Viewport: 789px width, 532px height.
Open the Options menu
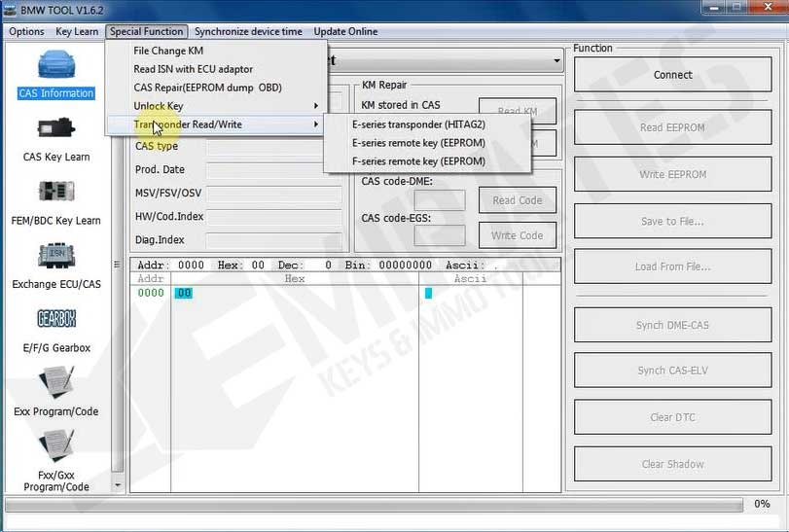[26, 32]
